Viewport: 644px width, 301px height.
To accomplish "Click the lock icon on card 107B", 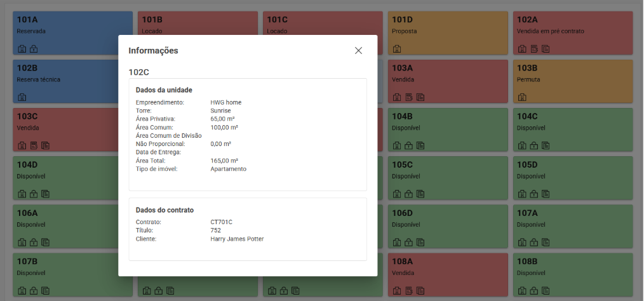I will [34, 291].
